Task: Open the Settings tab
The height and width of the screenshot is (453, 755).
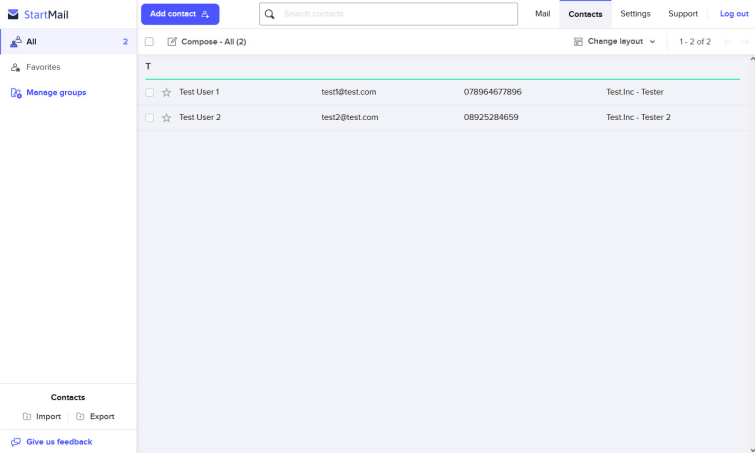Action: pos(635,14)
